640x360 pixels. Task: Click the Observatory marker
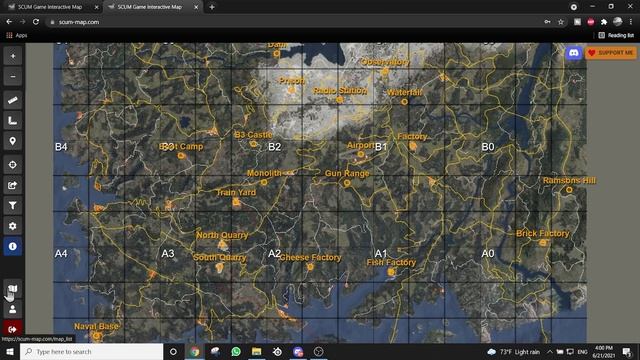coord(384,71)
